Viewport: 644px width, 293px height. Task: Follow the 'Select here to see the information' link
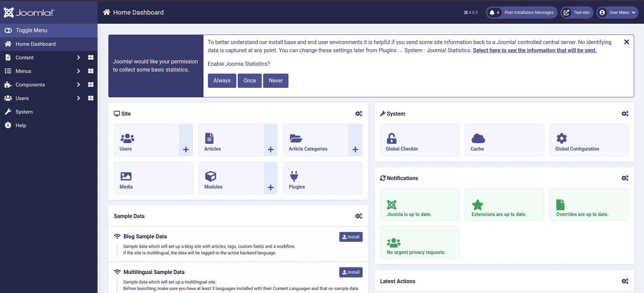click(535, 51)
